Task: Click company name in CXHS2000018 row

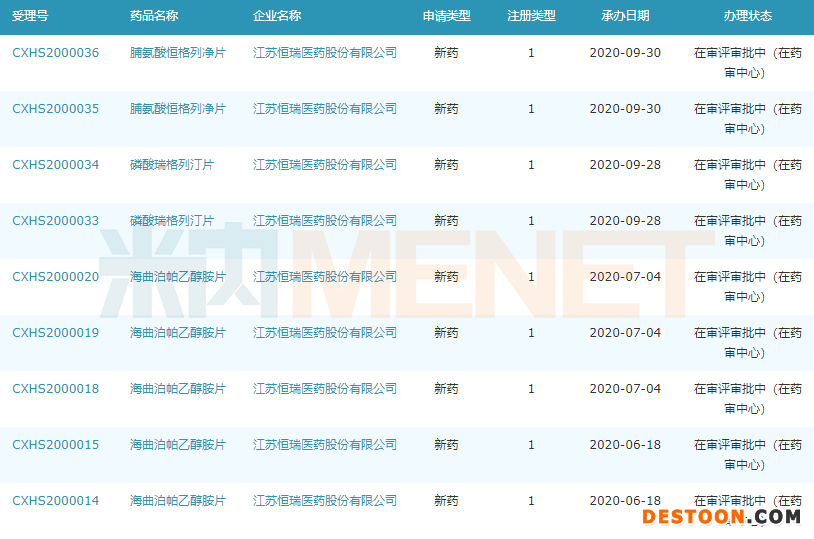Action: [x=325, y=389]
